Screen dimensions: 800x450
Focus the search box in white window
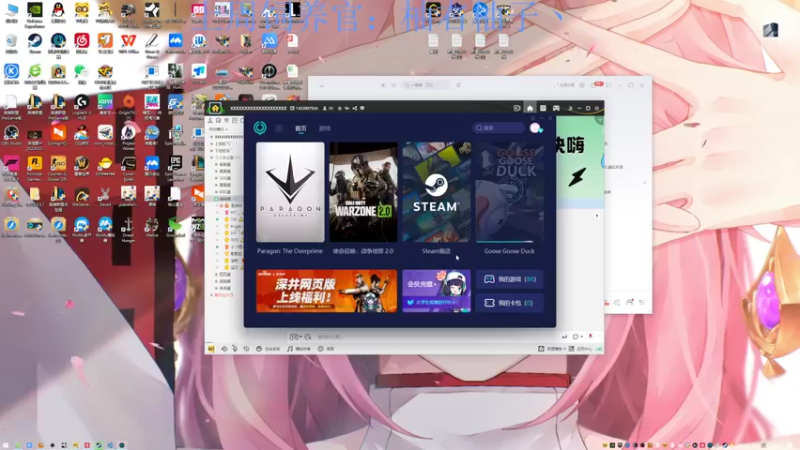(x=426, y=85)
